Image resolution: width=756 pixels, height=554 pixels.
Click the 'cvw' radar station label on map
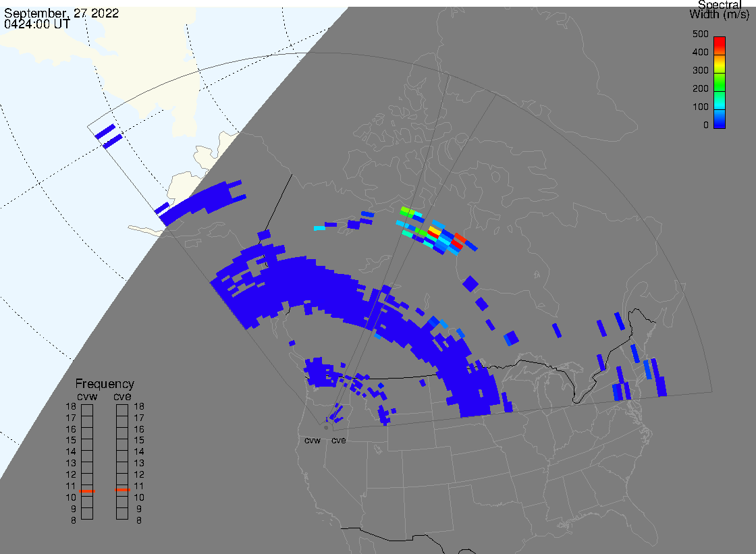[x=313, y=441]
